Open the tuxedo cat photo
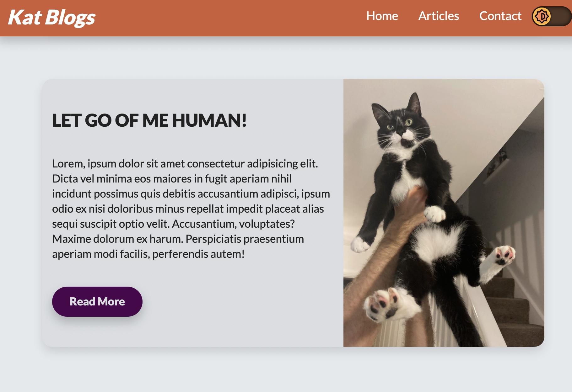 pos(444,213)
